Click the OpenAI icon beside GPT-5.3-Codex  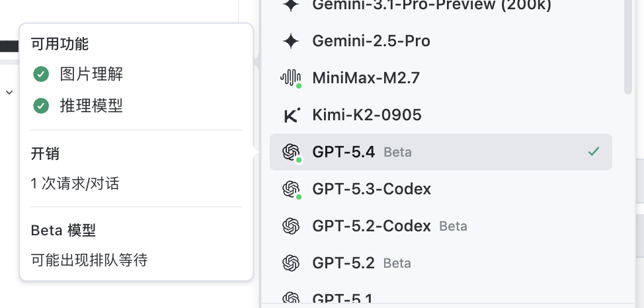291,189
